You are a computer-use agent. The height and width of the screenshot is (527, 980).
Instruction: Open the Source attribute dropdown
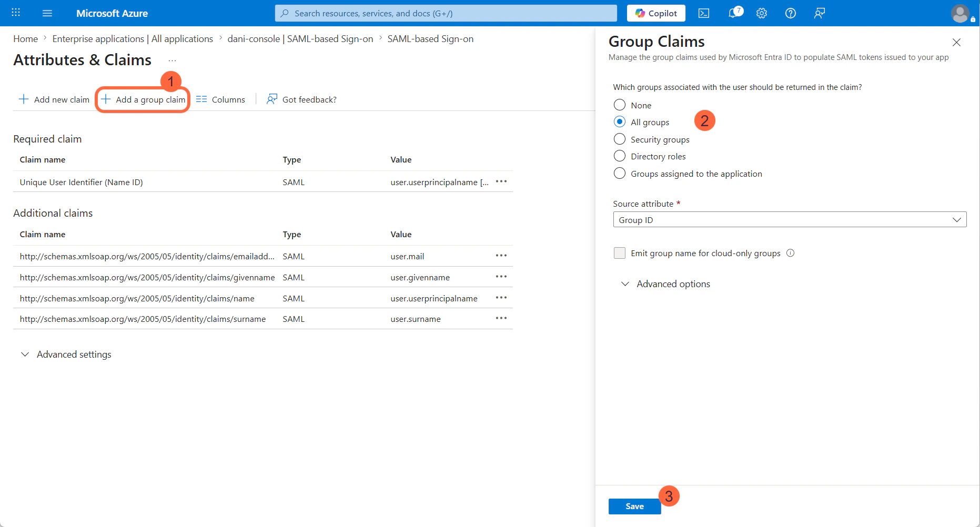click(790, 220)
